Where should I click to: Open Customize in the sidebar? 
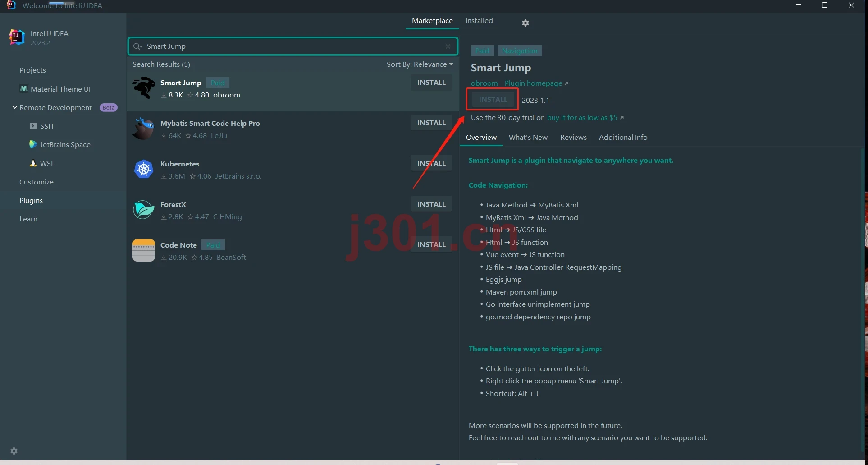tap(37, 182)
